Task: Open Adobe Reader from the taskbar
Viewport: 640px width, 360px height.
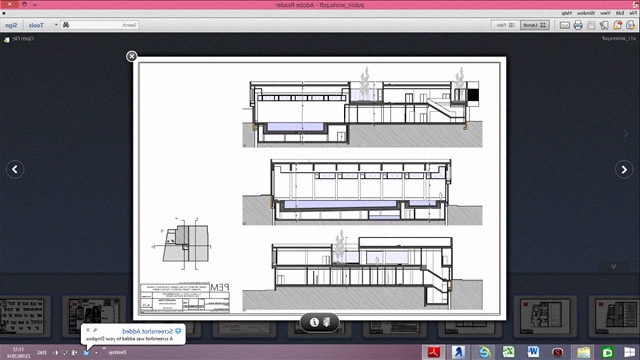Action: tap(433, 352)
